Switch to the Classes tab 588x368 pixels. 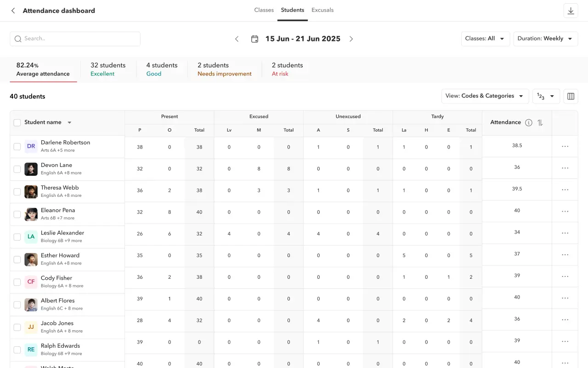coord(264,10)
